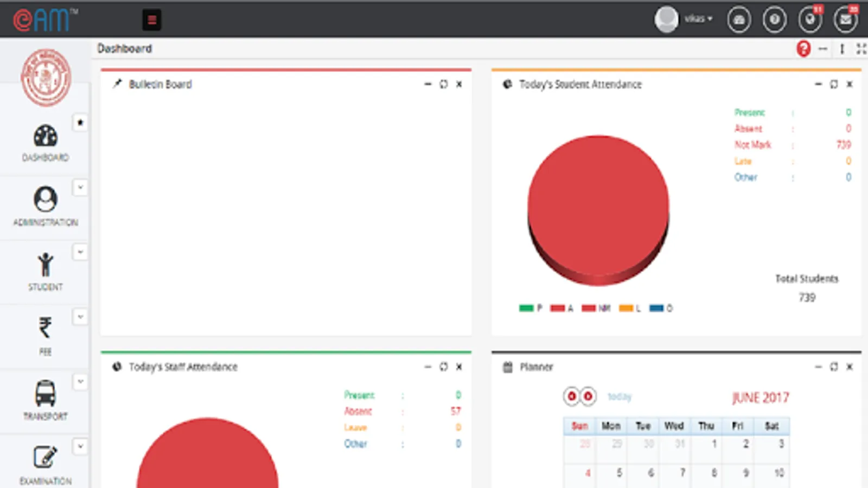
Task: Click the school logo emblem
Action: coord(46,78)
